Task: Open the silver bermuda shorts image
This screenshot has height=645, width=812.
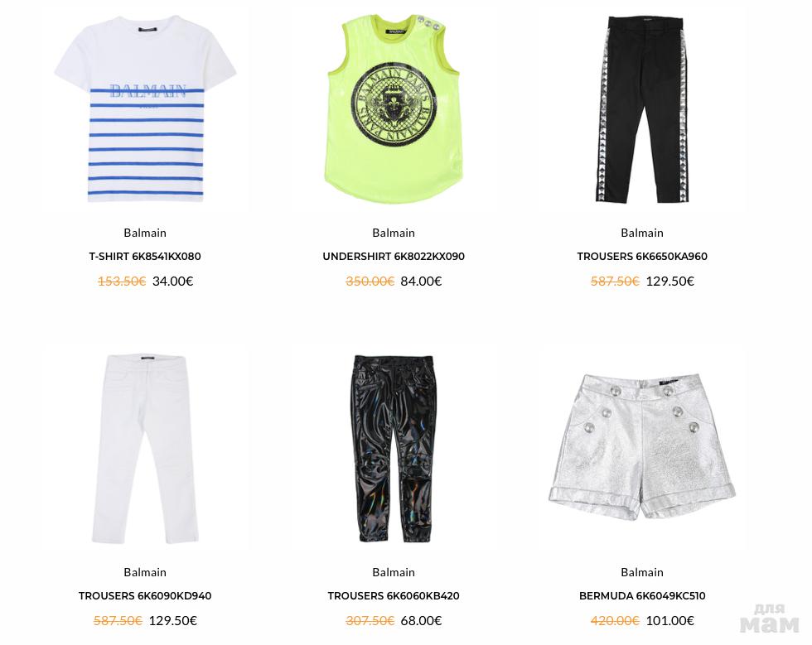Action: pos(642,446)
